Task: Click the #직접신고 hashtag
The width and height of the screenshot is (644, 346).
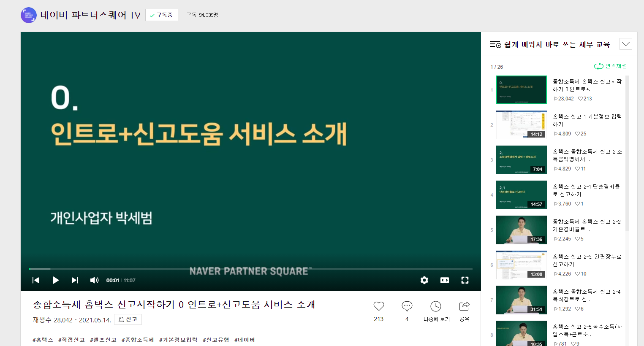Action: 72,340
